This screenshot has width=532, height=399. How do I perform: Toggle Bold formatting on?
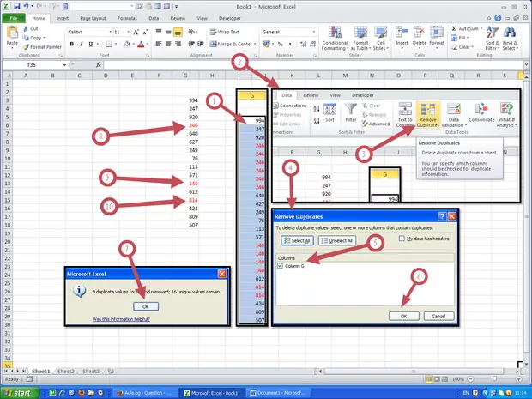71,44
